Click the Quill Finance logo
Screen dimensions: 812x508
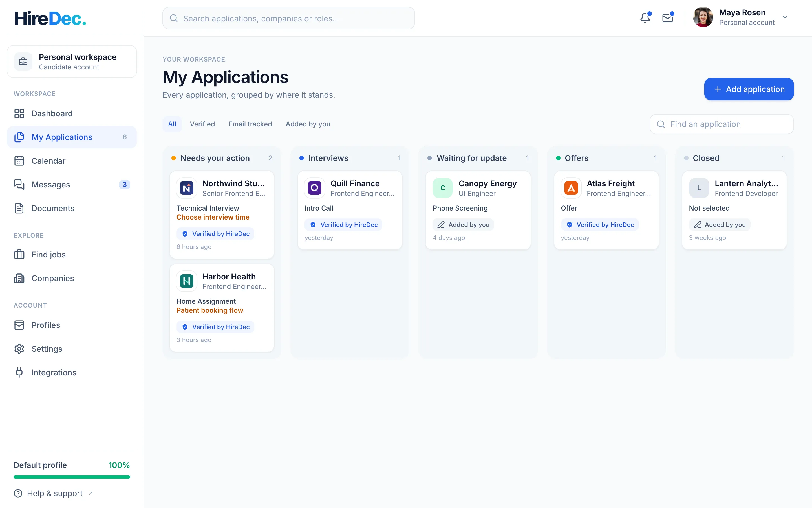pos(314,188)
